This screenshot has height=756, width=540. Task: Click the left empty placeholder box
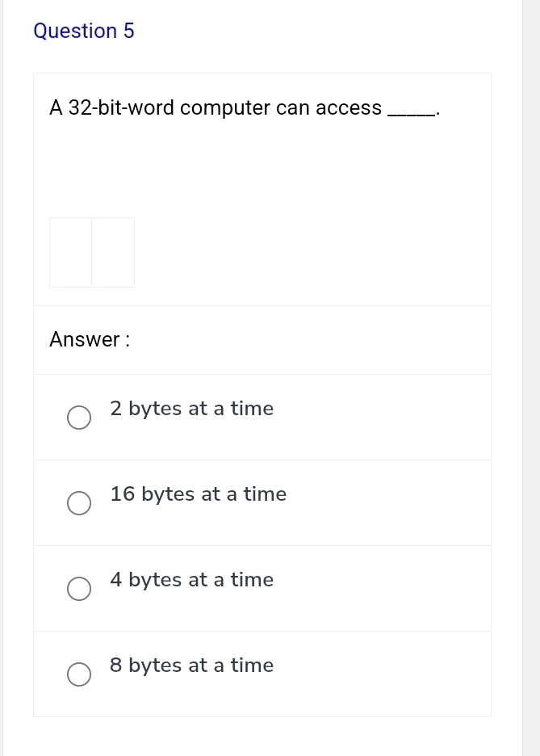click(71, 253)
